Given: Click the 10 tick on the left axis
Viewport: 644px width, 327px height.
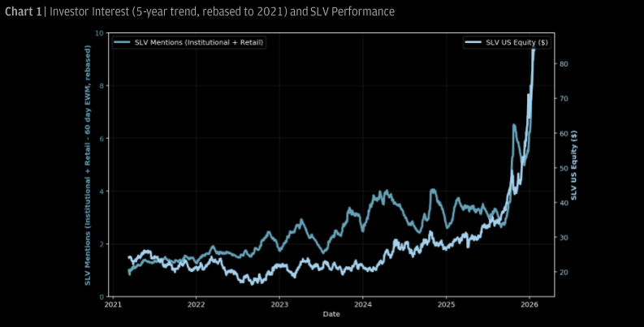Looking at the screenshot, I should click(98, 33).
